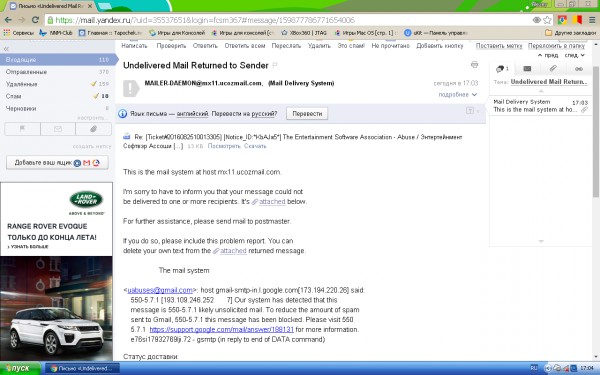This screenshot has width=600, height=375.
Task: Go to next message with след
Action: tap(575, 55)
